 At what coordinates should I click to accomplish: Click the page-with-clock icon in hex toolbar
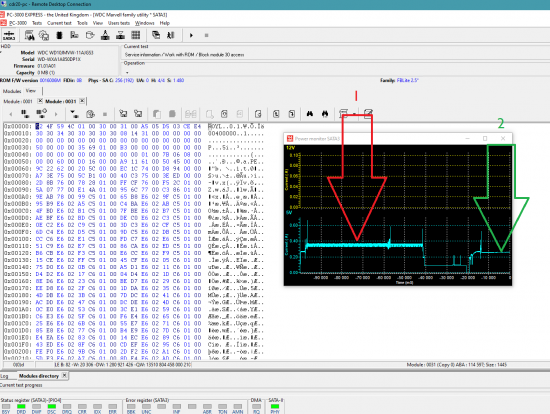click(224, 114)
